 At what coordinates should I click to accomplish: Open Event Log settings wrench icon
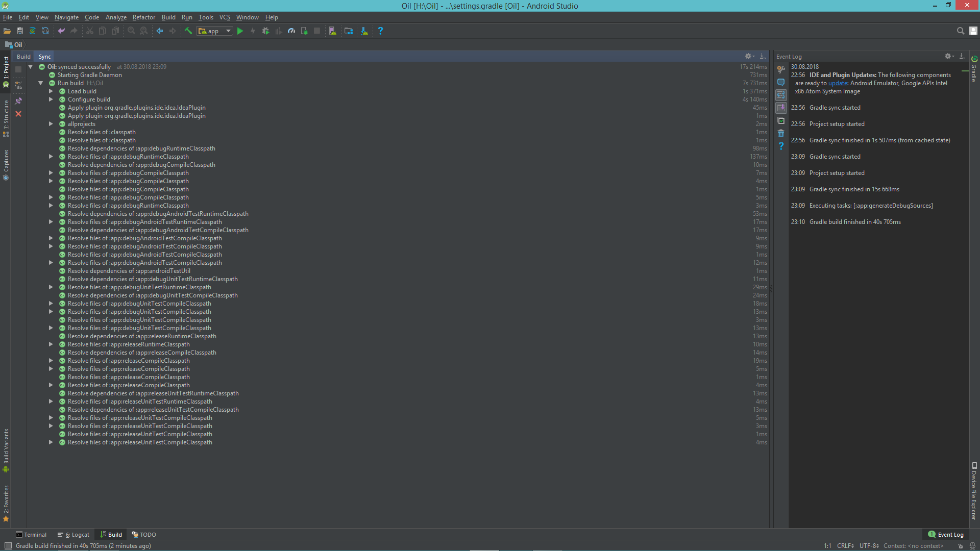click(781, 69)
